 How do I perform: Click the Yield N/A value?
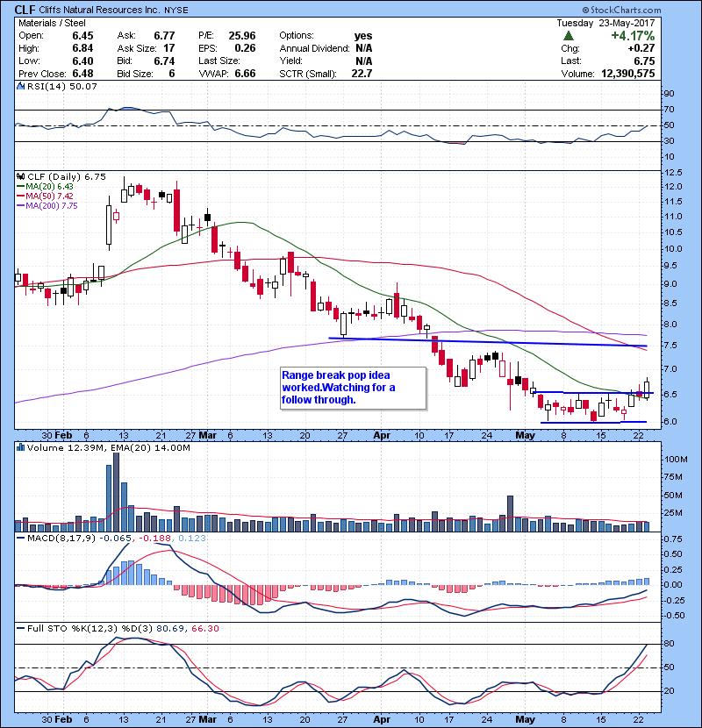(x=364, y=61)
